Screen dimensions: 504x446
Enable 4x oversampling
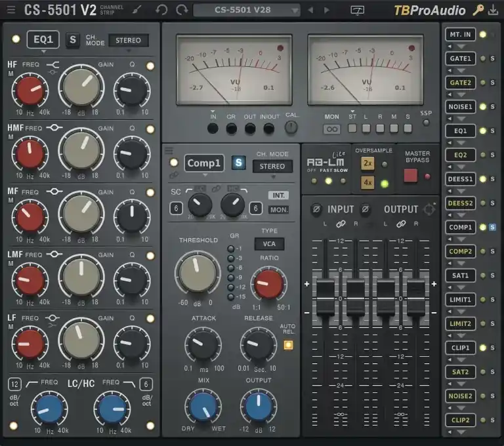pos(367,182)
